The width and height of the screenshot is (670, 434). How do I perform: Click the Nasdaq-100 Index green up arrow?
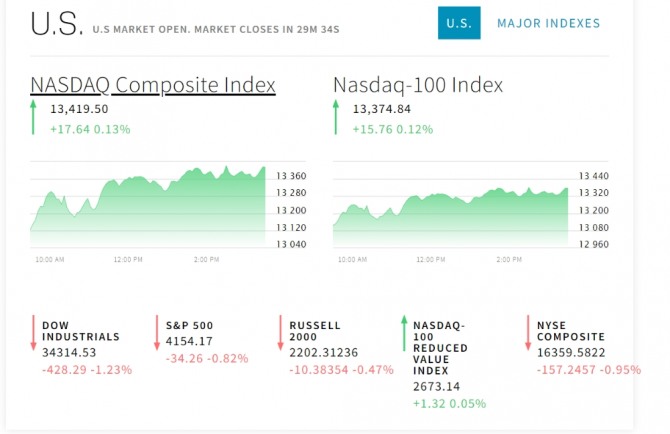(x=337, y=117)
